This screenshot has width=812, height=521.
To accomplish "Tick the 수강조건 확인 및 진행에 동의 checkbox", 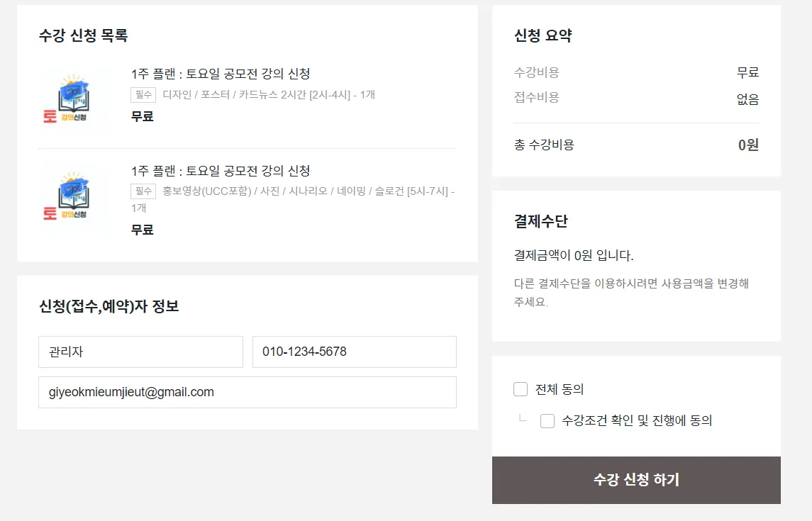I will click(547, 421).
